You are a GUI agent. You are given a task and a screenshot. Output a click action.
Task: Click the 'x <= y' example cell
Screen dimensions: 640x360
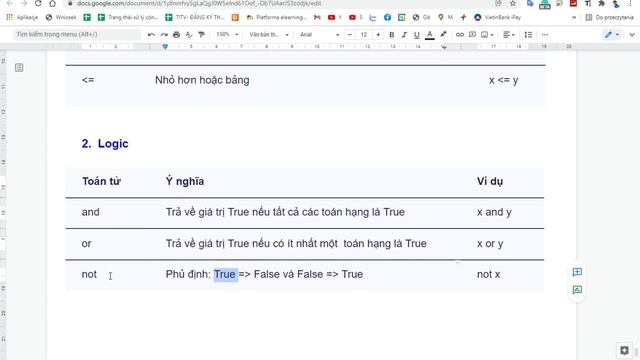[503, 80]
